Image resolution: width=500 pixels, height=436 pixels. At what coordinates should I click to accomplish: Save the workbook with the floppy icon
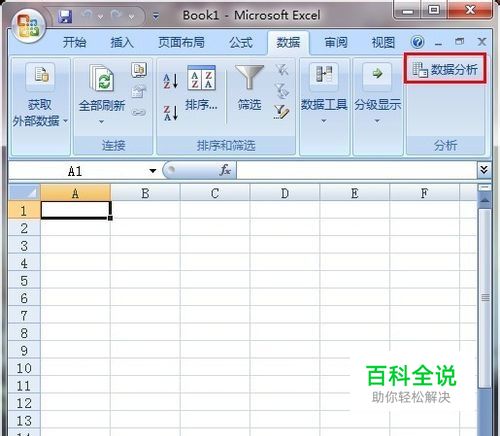tap(65, 16)
